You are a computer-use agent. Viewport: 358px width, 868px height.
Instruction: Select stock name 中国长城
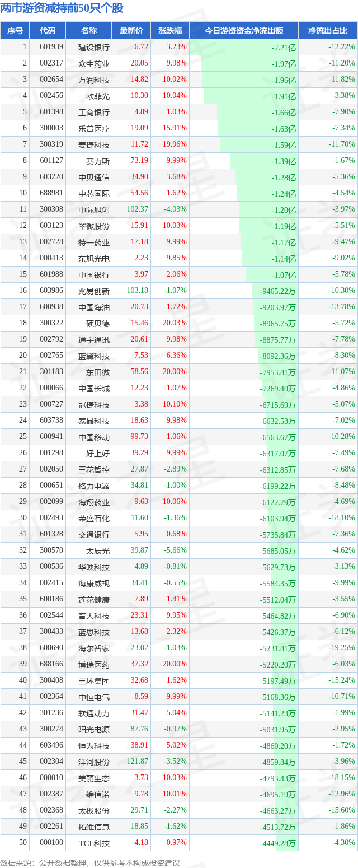[x=94, y=389]
